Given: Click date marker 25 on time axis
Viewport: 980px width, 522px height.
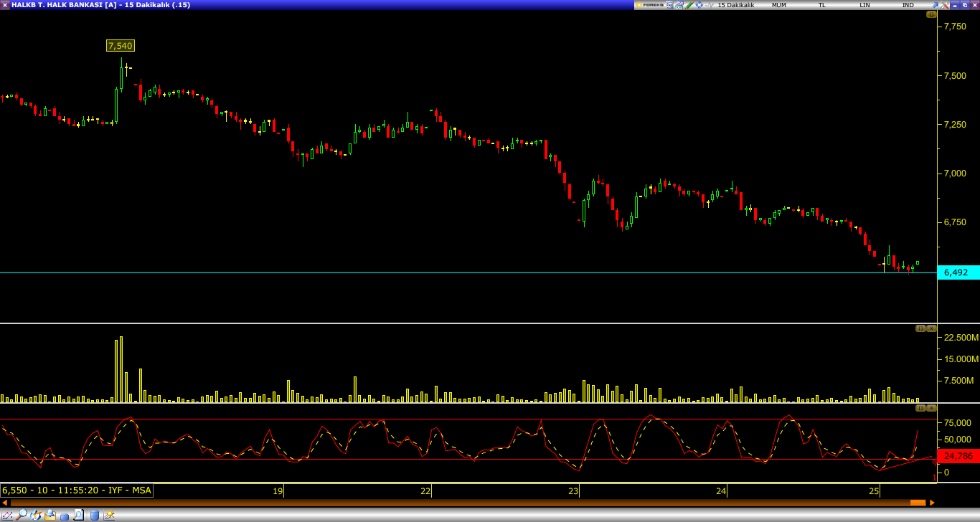Looking at the screenshot, I should [874, 491].
